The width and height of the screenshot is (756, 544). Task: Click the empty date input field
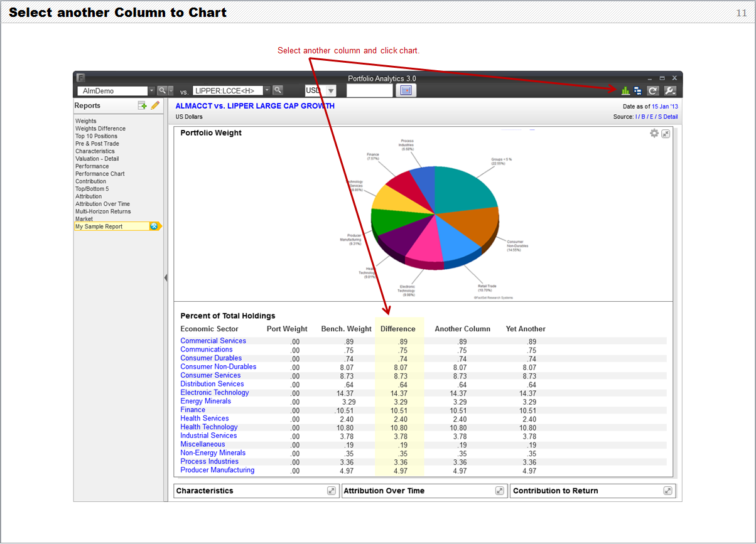click(x=369, y=90)
